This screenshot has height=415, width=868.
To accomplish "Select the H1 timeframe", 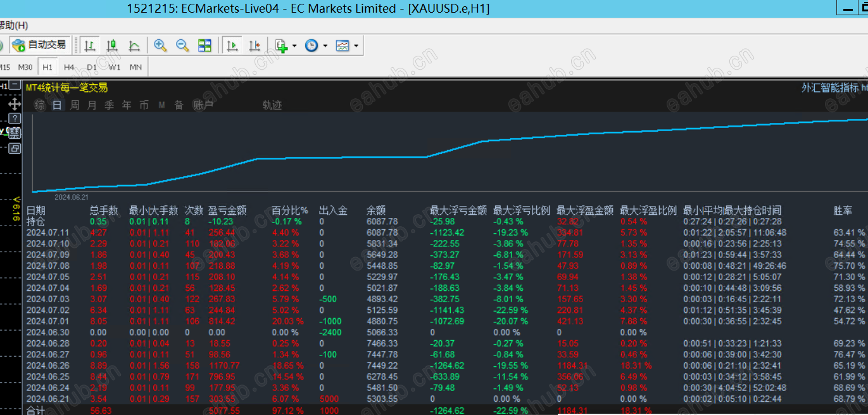I will [x=47, y=67].
